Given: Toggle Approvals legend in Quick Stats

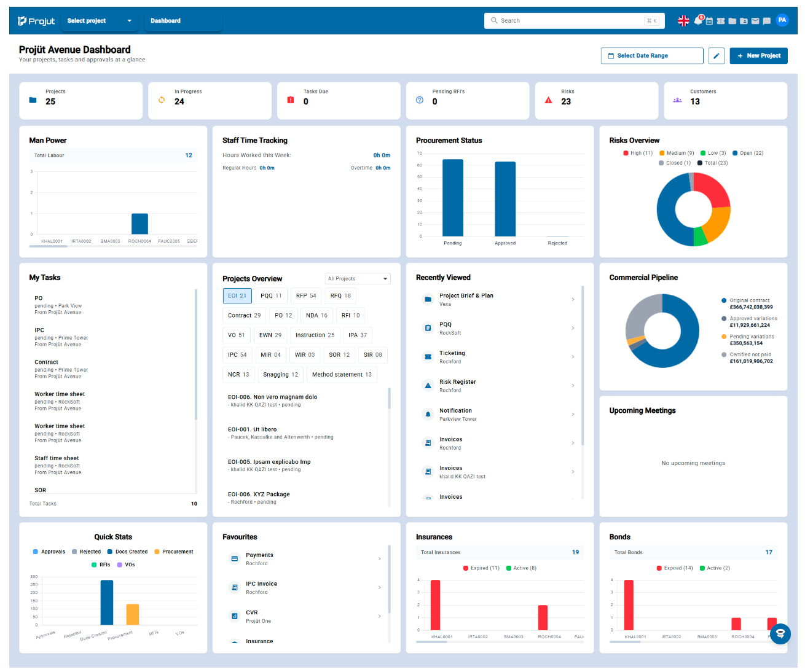Looking at the screenshot, I should pos(49,552).
